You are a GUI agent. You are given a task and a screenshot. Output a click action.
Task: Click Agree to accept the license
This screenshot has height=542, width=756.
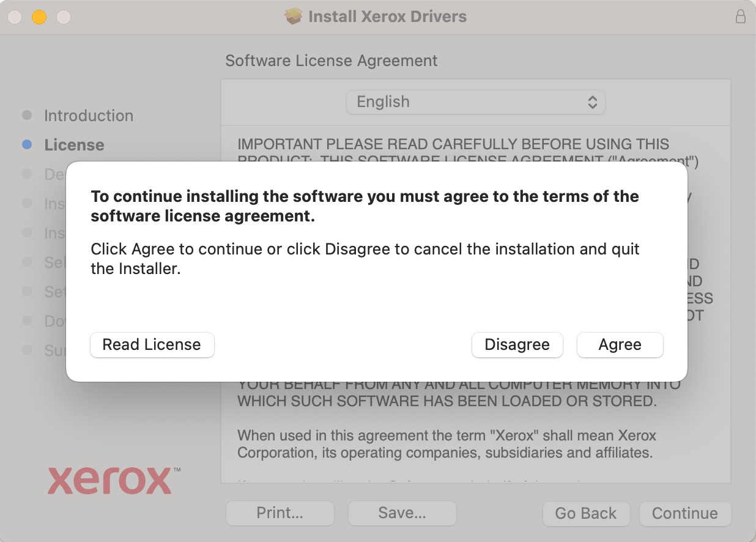(x=620, y=344)
